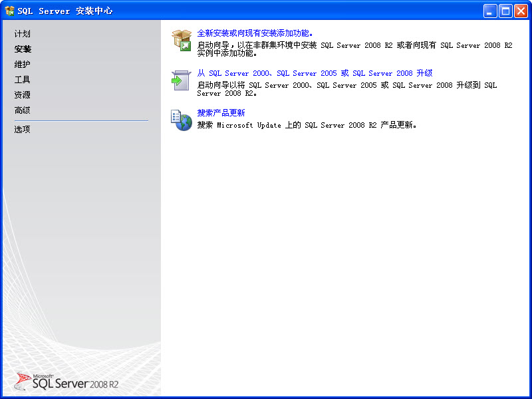Click the new installation box icon
Viewport: 532px width, 399px height.
[182, 41]
